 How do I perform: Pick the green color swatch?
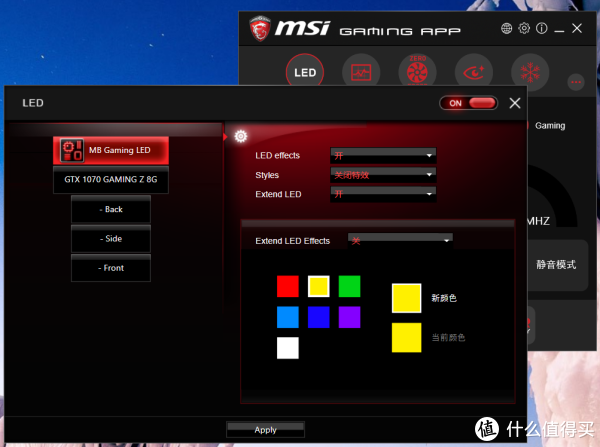pos(349,286)
